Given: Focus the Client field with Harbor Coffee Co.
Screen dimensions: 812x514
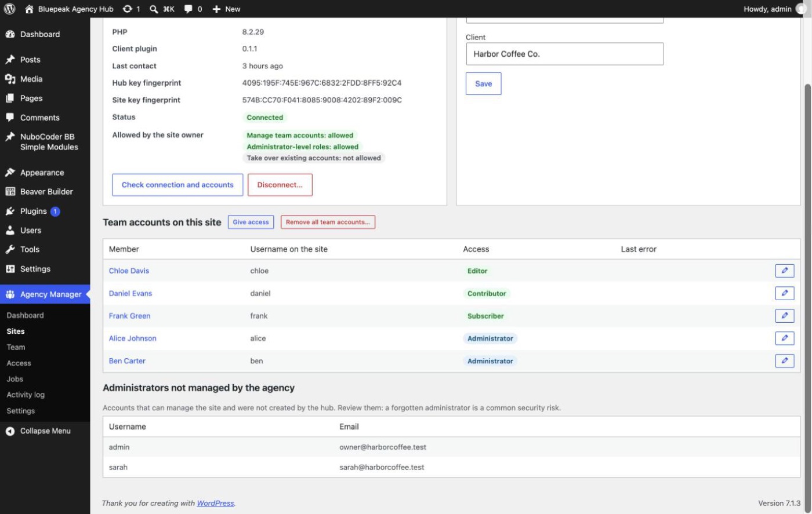Looking at the screenshot, I should pos(564,54).
